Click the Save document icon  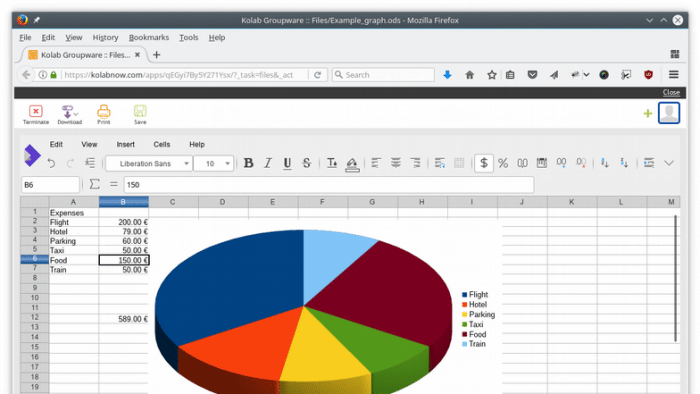140,114
